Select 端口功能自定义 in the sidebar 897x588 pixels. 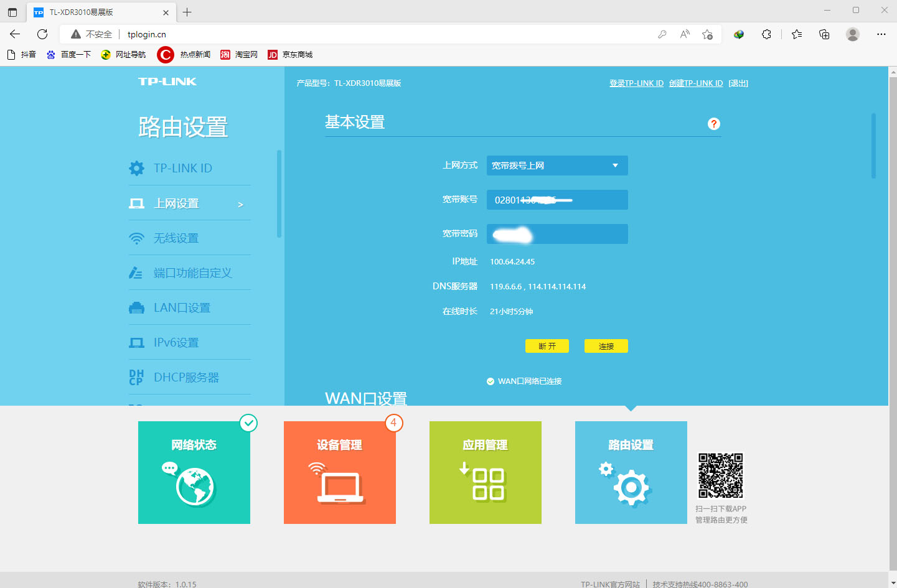[192, 273]
